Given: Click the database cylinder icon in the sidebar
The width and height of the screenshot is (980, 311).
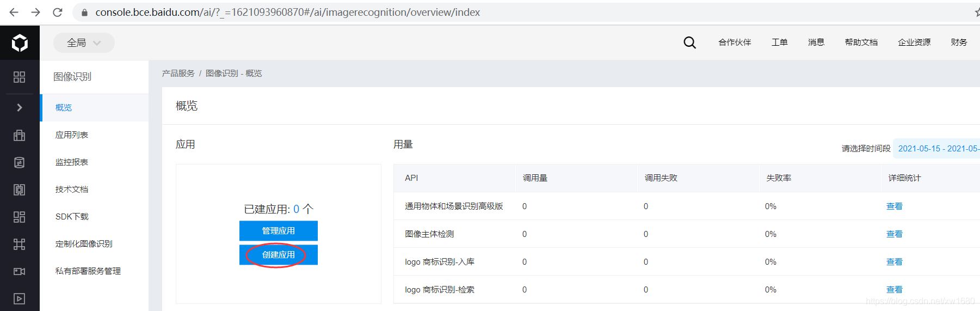Looking at the screenshot, I should tap(19, 162).
